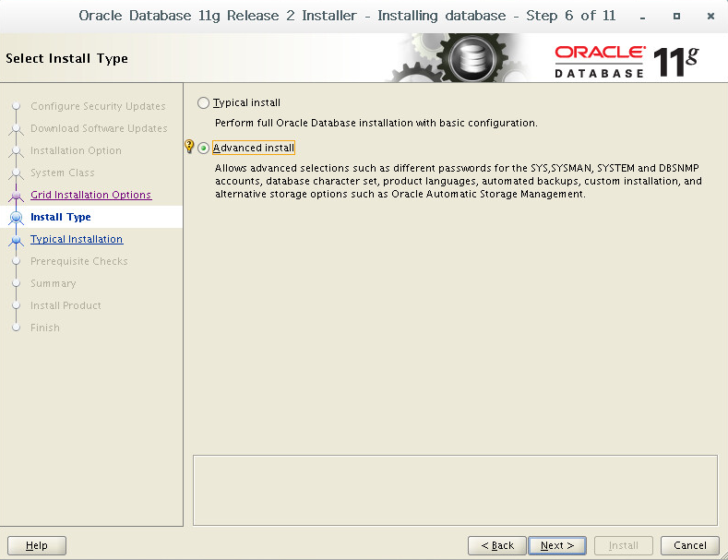Click the Configure Security Updates step
Viewport: 728px width, 560px height.
click(98, 106)
